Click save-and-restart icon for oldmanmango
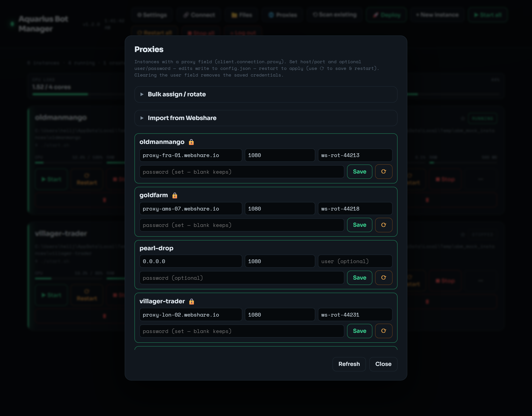The width and height of the screenshot is (532, 416). 383,172
